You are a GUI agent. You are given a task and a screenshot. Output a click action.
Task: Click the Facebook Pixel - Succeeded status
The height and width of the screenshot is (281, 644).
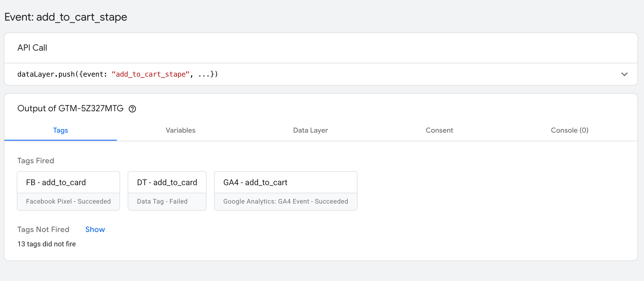tap(68, 201)
